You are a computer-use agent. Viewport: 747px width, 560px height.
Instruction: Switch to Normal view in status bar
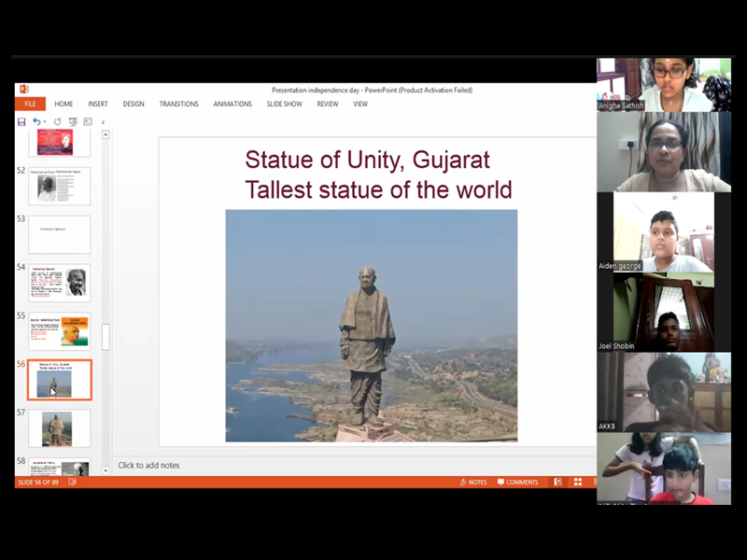[x=557, y=483]
